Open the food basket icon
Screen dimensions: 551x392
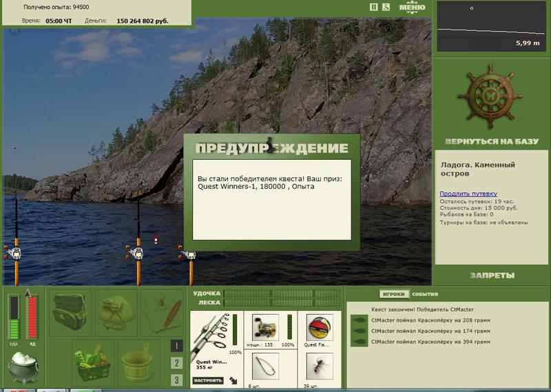click(94, 362)
